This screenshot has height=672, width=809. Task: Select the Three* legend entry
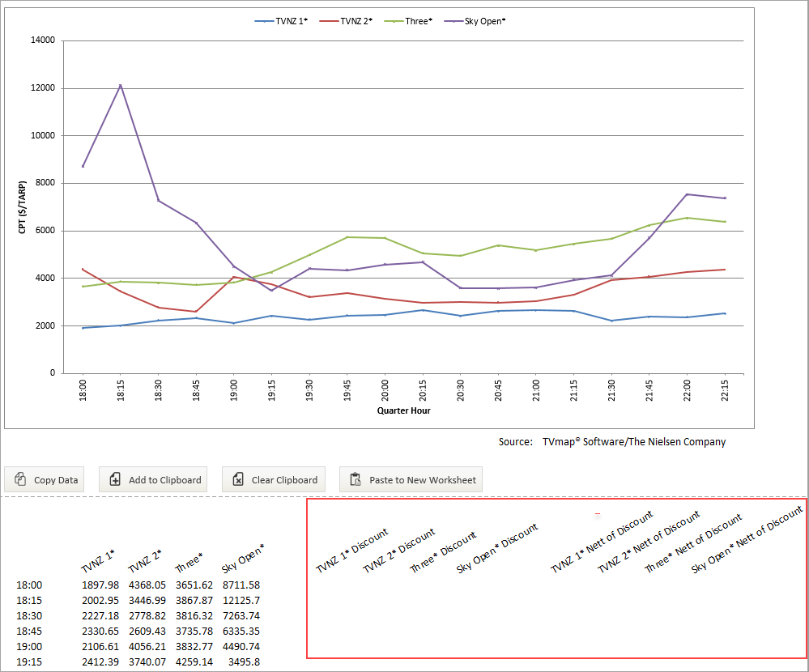(x=409, y=21)
